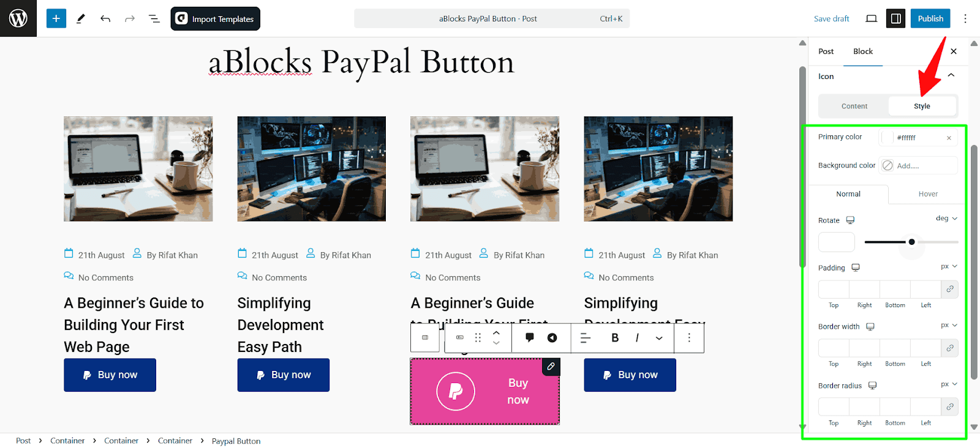Add a Background color
Screen dimensions: 980x448
point(918,165)
